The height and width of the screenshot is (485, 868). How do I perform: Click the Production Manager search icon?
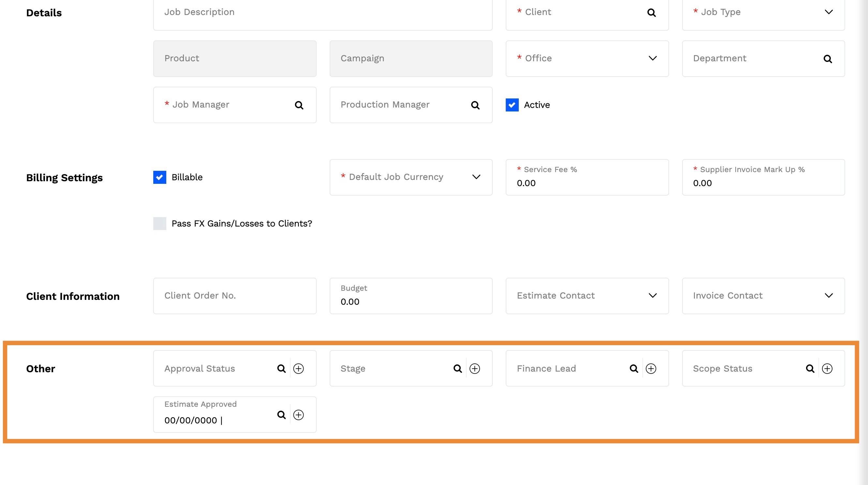[x=475, y=105]
